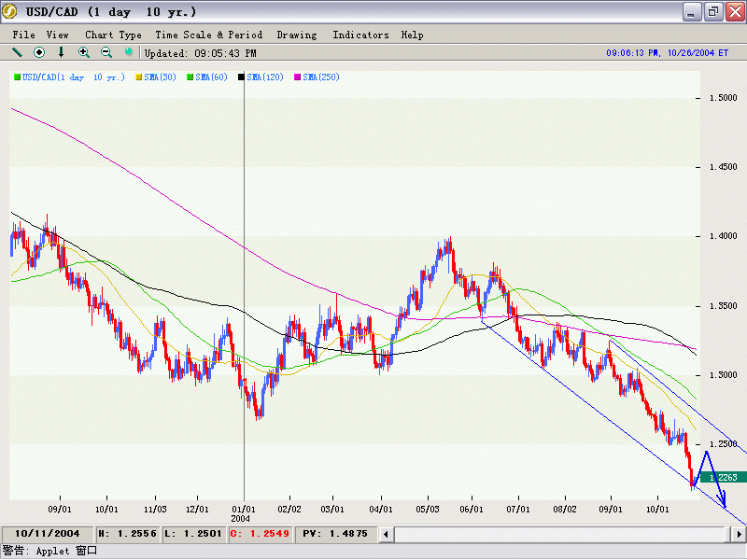The image size is (747, 560).
Task: Select the trend line drawing tool
Action: point(17,52)
